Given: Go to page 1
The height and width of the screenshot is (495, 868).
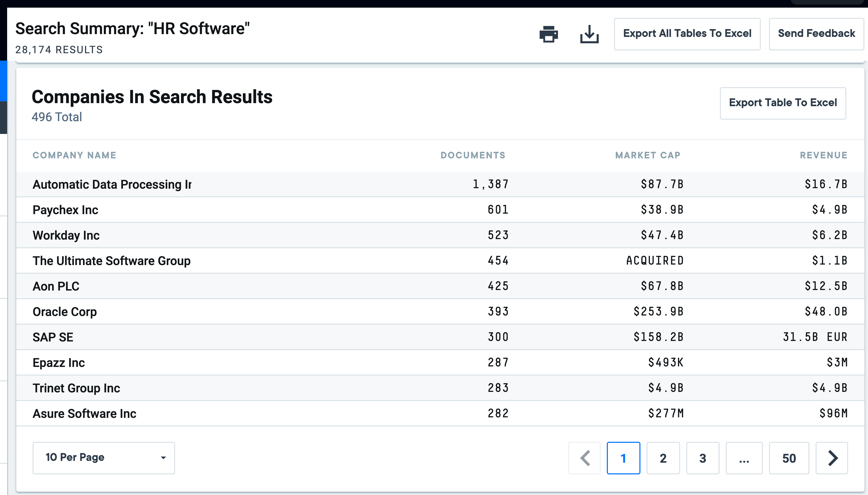Looking at the screenshot, I should point(623,458).
